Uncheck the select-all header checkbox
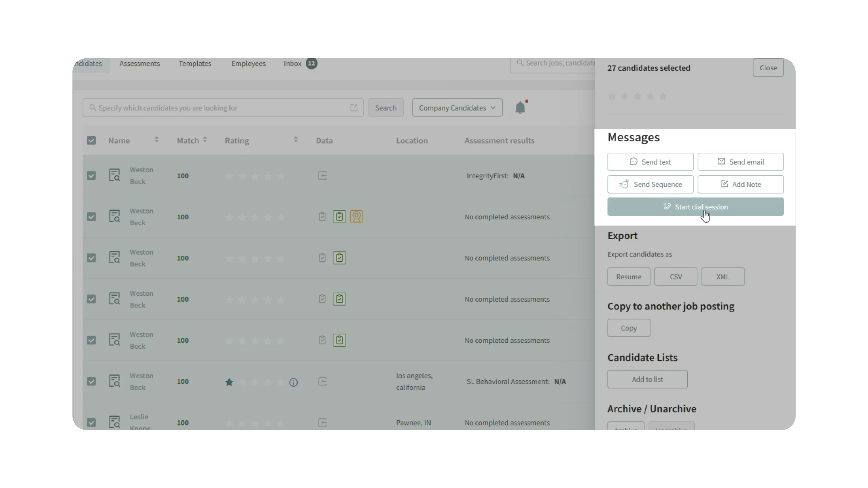Viewport: 868px width, 488px height. point(91,140)
